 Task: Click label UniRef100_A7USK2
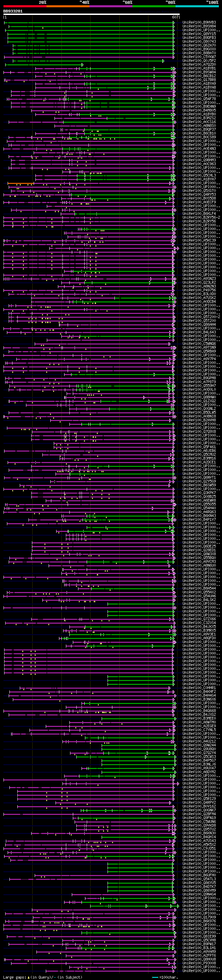point(199,298)
